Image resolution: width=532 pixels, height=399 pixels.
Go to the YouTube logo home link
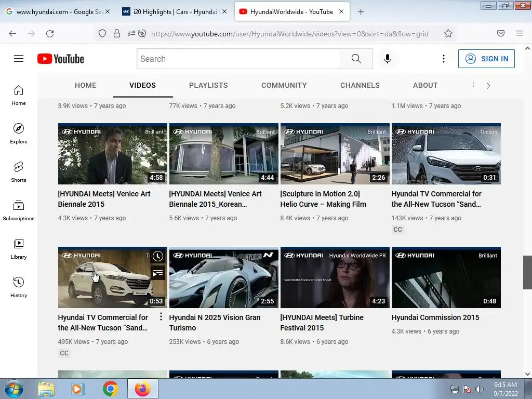point(61,59)
